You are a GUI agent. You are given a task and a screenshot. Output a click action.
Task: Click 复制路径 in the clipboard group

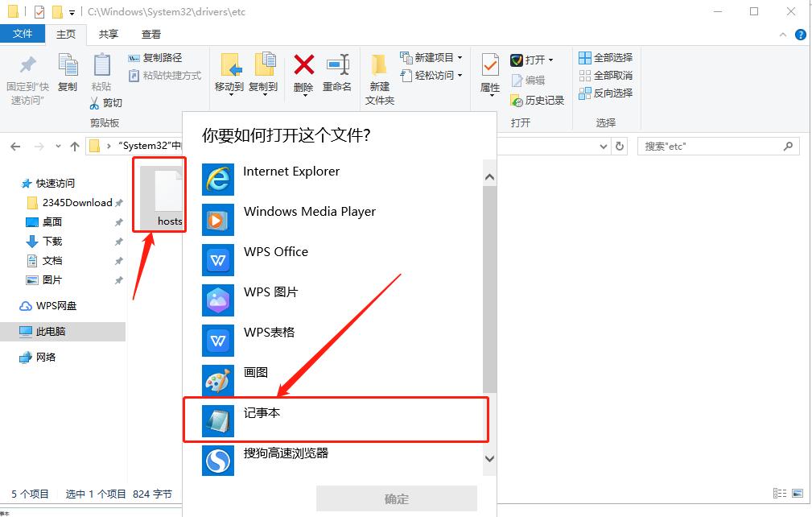click(x=155, y=57)
